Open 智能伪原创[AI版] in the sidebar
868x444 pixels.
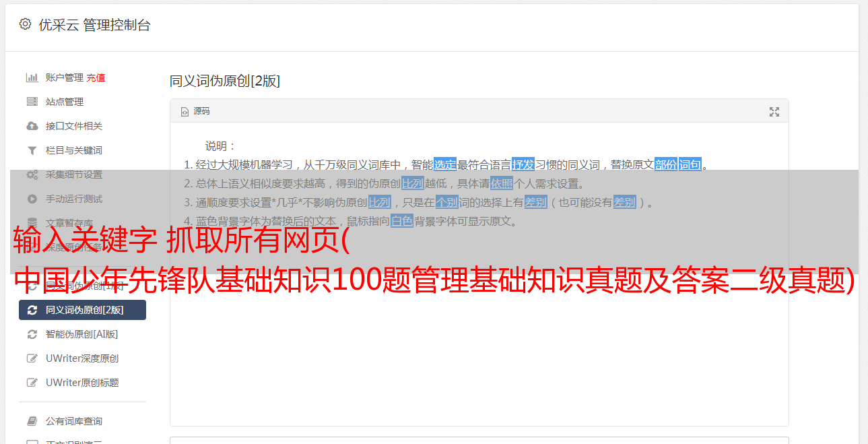[x=82, y=334]
